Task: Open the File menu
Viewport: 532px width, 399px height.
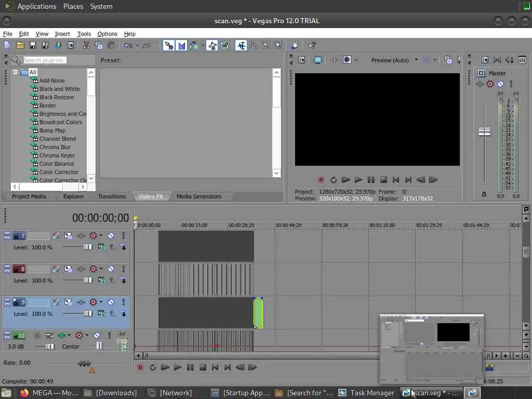Action: (7, 34)
